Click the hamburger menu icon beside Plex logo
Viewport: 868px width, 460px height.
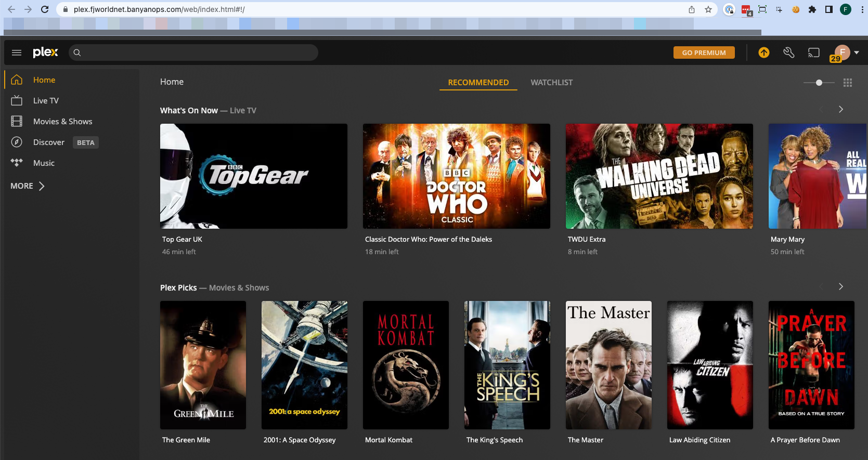click(x=17, y=52)
